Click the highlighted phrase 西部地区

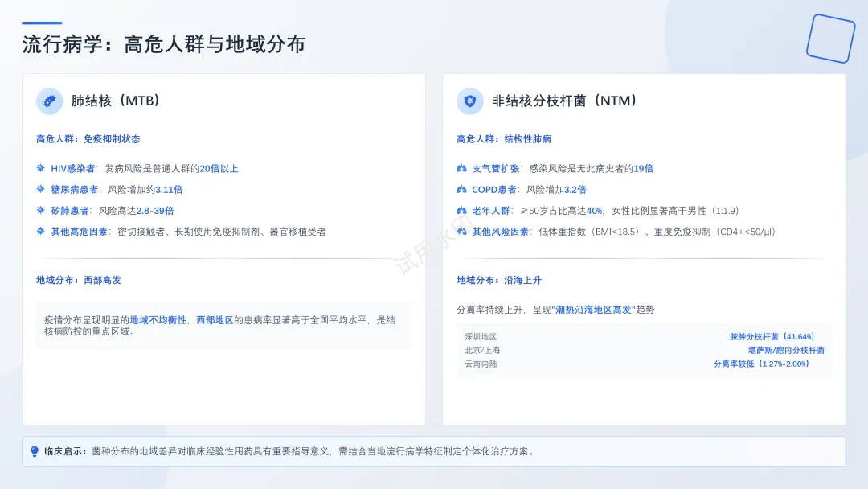[x=215, y=320]
